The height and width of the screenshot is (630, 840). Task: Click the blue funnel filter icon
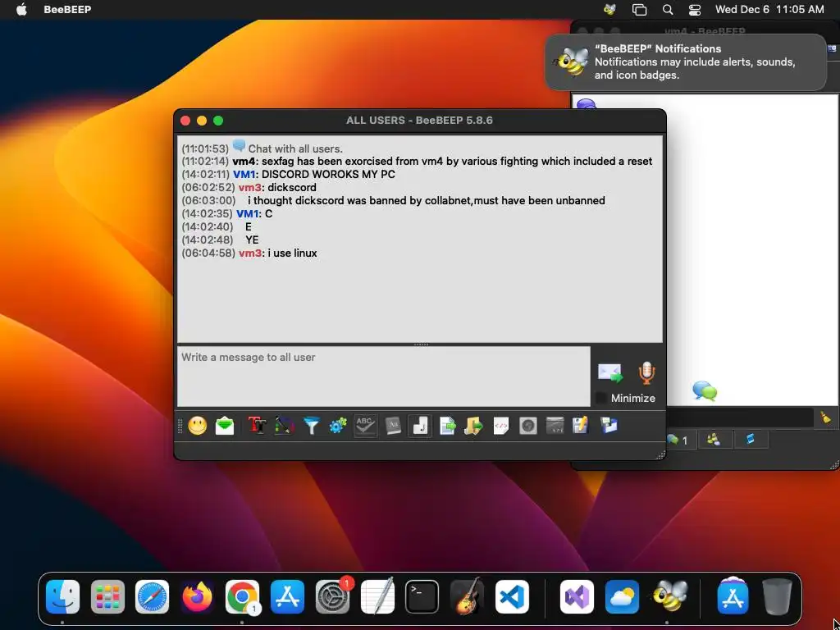(x=311, y=426)
